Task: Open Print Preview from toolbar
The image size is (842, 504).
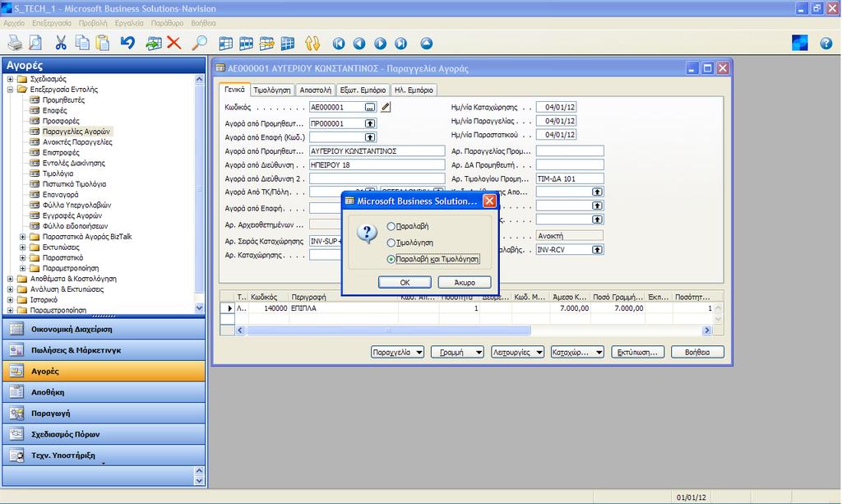Action: coord(35,43)
